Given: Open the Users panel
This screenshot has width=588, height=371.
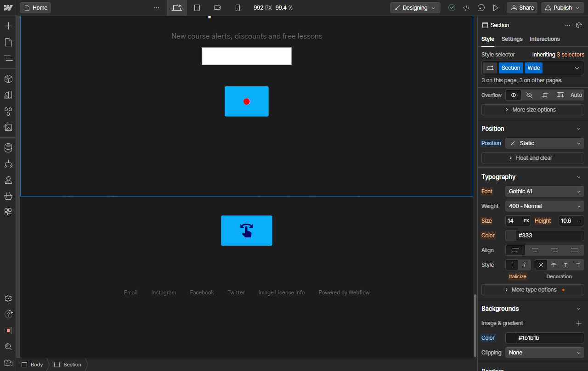Looking at the screenshot, I should pyautogui.click(x=8, y=180).
